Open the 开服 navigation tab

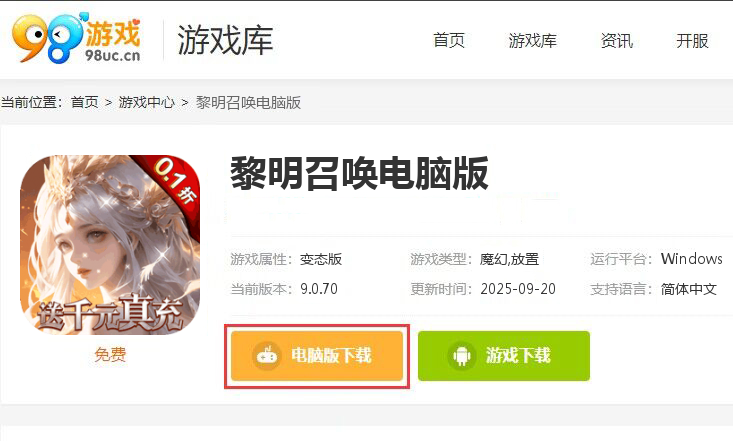[x=692, y=40]
